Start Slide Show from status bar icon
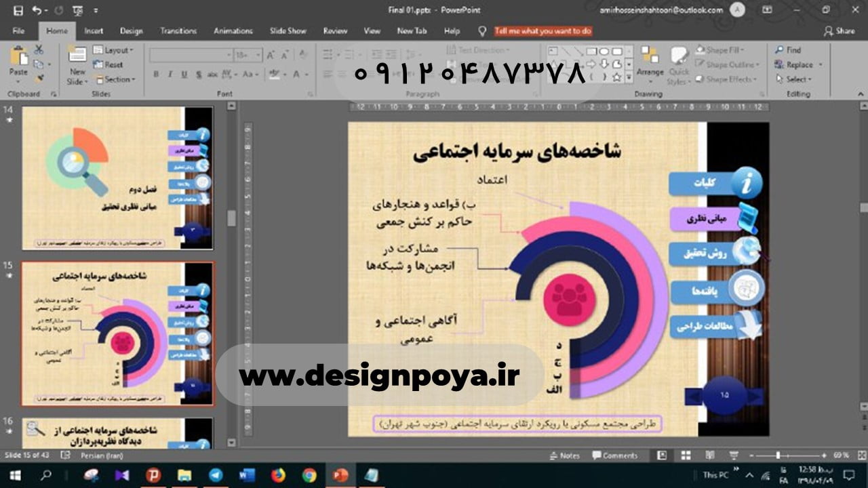The width and height of the screenshot is (868, 488). pyautogui.click(x=732, y=455)
